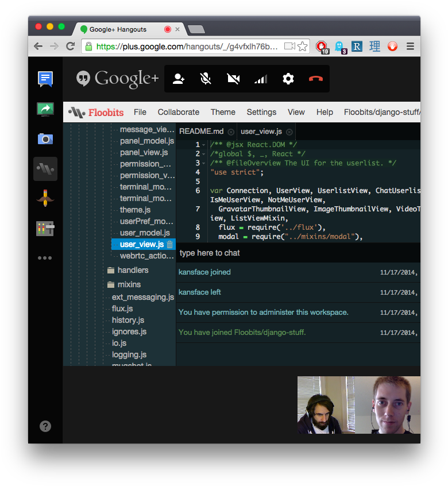The height and width of the screenshot is (486, 448).
Task: Open the R extension icon
Action: (357, 47)
